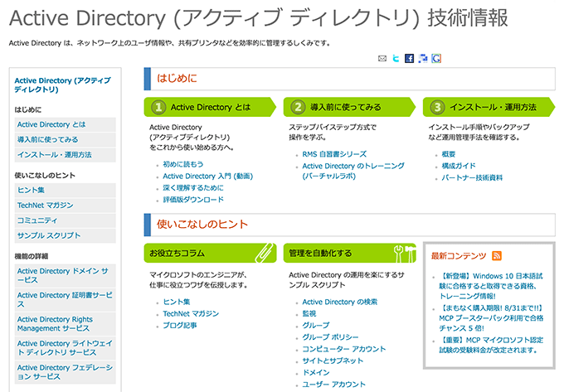Open the 'ドメイン' sample script link
Screen dimensions: 564x392
[x=316, y=372]
